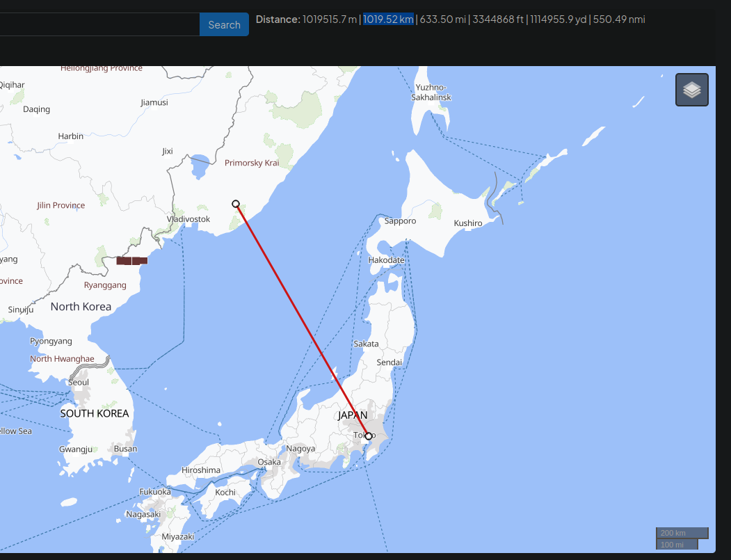731x560 pixels.
Task: Click the SOUTH KOREA country label
Action: 95,414
